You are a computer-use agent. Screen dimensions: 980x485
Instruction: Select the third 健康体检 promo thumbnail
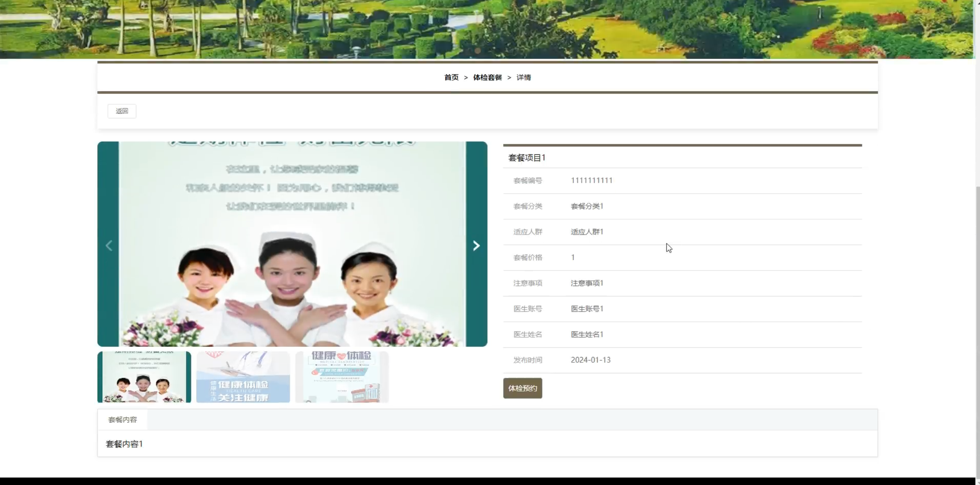point(342,377)
